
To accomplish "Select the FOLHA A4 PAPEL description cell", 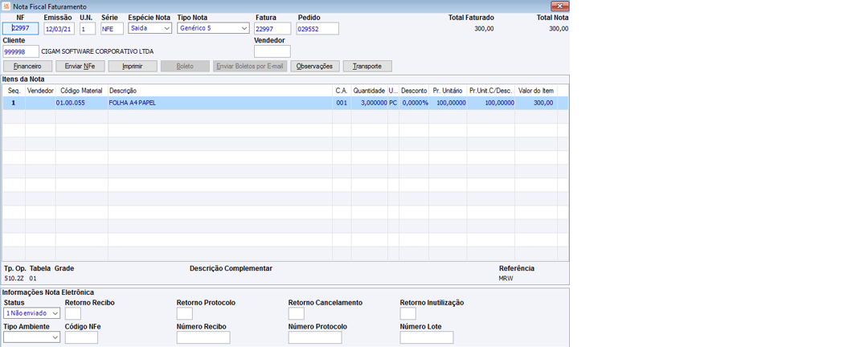I will [220, 103].
